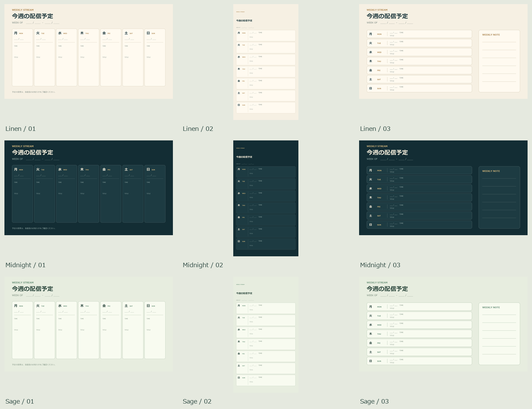Open the Sage 01 template thumbnail
532x409 pixels.
click(89, 324)
